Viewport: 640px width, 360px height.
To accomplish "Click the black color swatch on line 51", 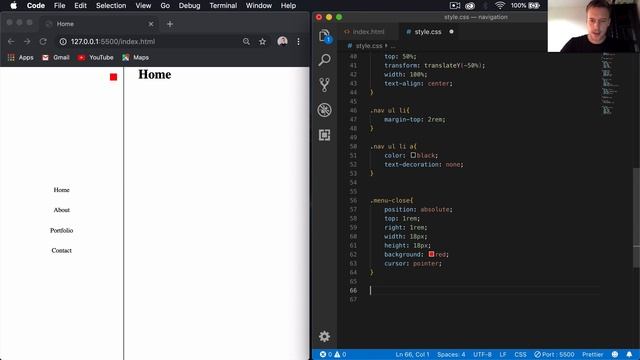I will tap(413, 155).
